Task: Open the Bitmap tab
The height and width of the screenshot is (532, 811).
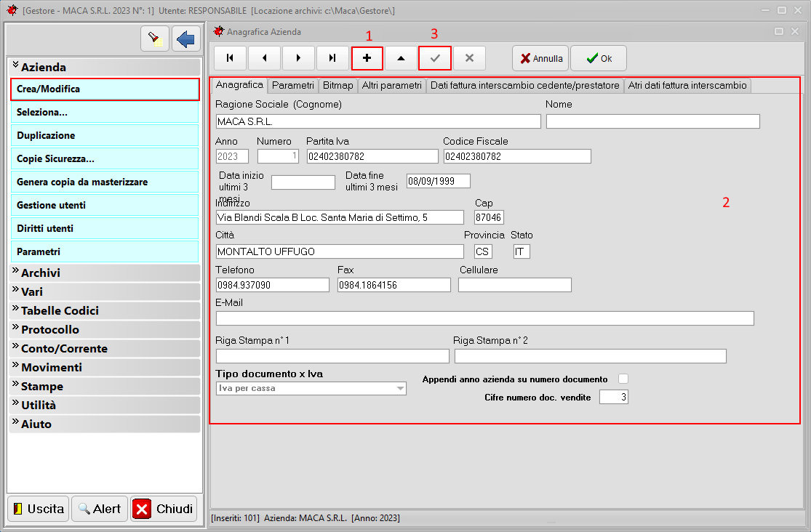Action: point(337,86)
